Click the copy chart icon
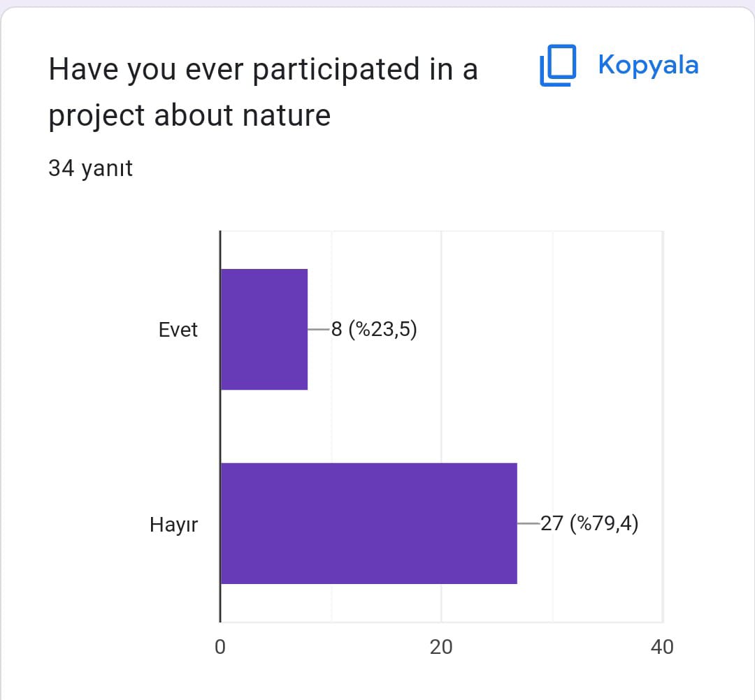The width and height of the screenshot is (755, 700). [x=557, y=66]
